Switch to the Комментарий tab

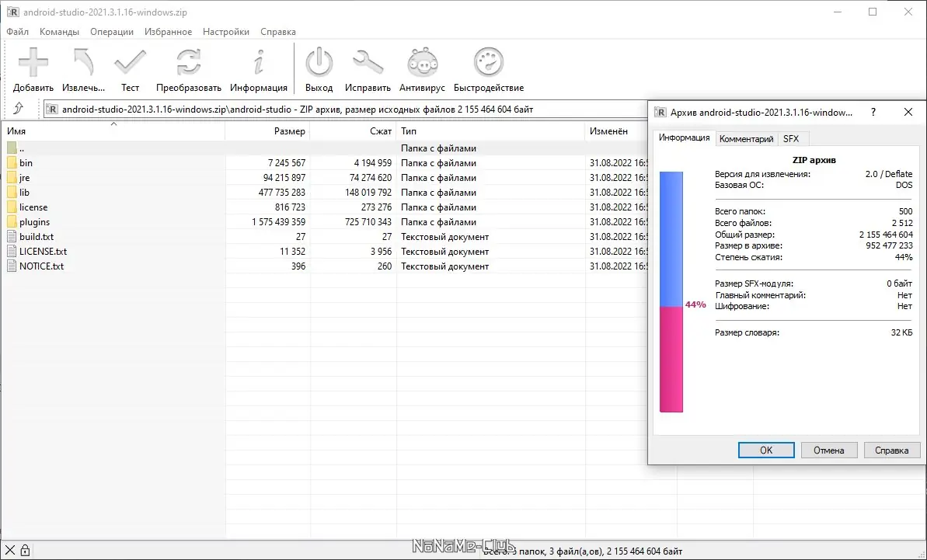tap(746, 138)
